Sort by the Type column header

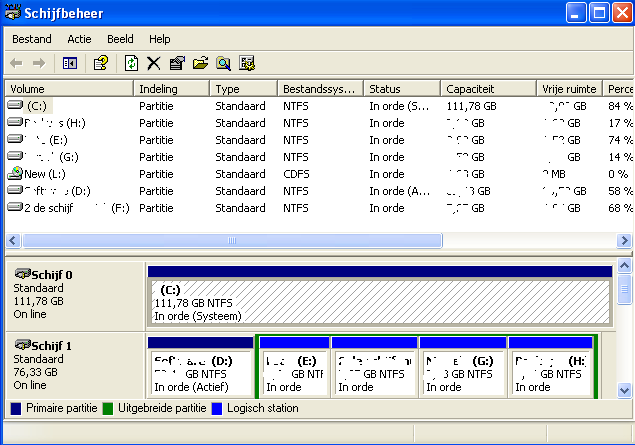(243, 89)
